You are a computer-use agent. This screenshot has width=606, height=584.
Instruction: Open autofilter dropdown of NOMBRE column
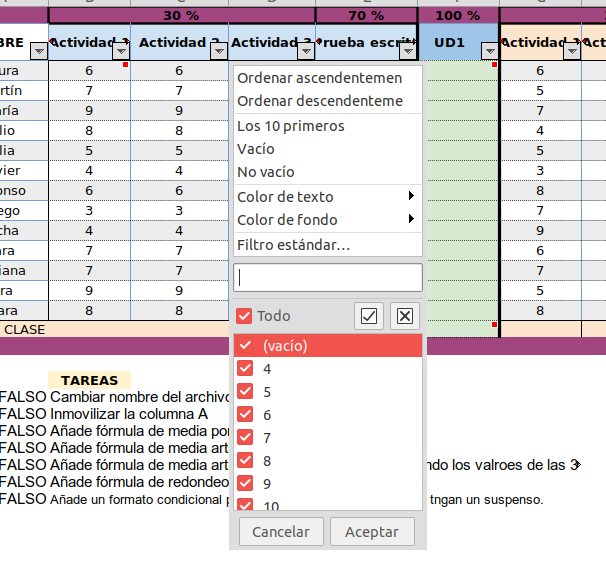pos(39,51)
